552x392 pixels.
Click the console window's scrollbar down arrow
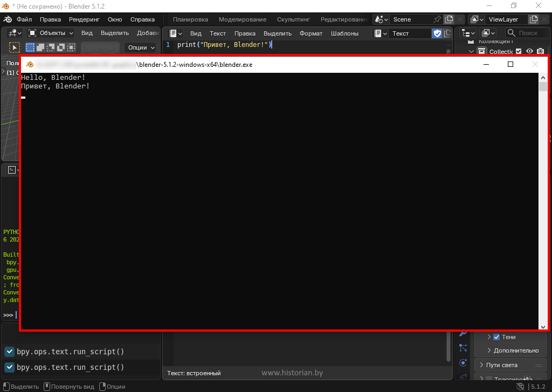point(543,326)
